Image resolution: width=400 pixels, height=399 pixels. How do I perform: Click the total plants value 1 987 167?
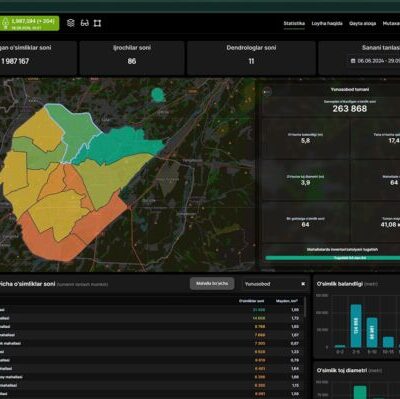click(x=15, y=61)
